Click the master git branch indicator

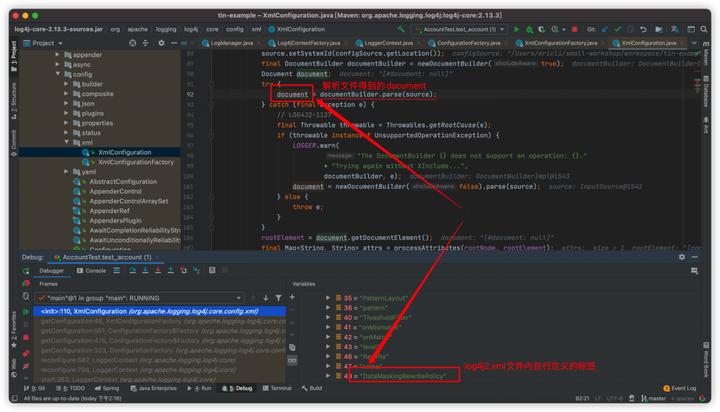653,398
